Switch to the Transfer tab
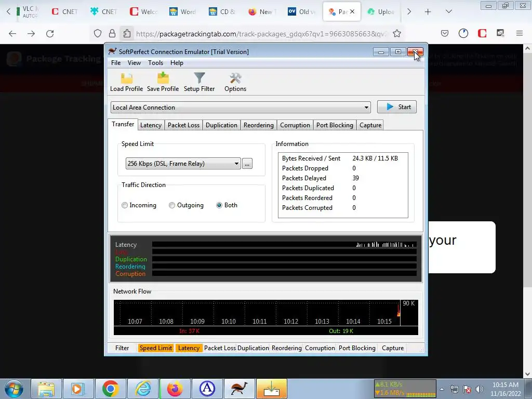Screen dimensions: 532x399 click(x=123, y=124)
